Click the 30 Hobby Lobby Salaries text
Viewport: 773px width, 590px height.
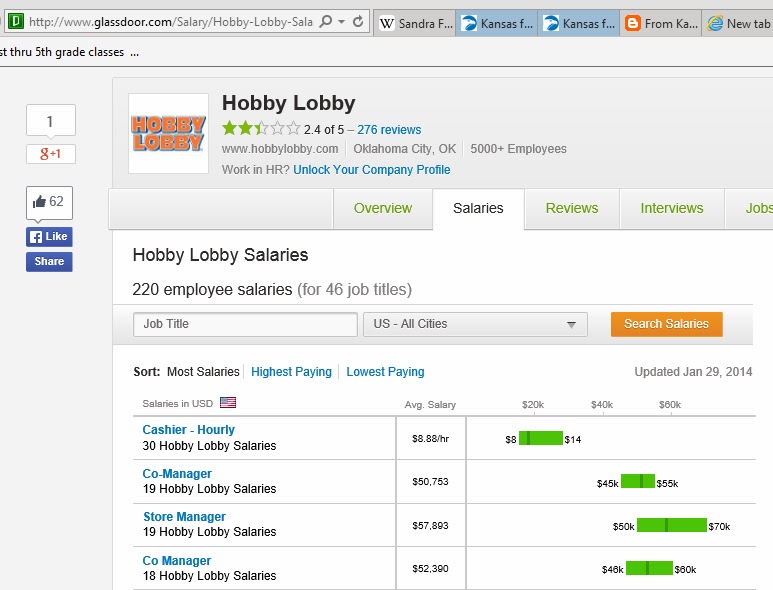click(210, 446)
